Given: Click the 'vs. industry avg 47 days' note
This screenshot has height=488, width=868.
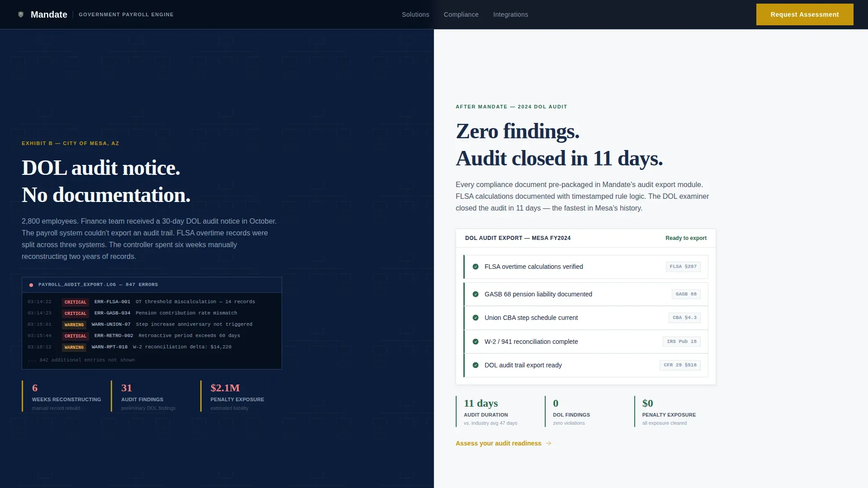Looking at the screenshot, I should click(491, 423).
